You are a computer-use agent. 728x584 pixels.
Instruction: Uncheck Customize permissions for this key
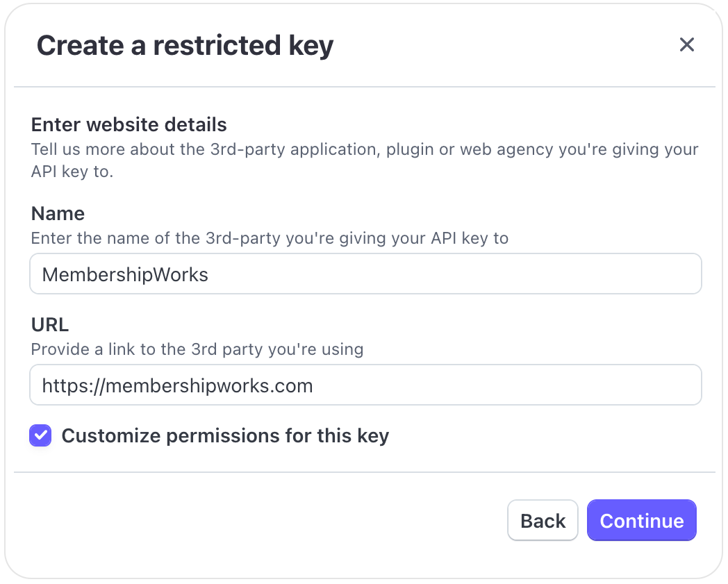[40, 435]
